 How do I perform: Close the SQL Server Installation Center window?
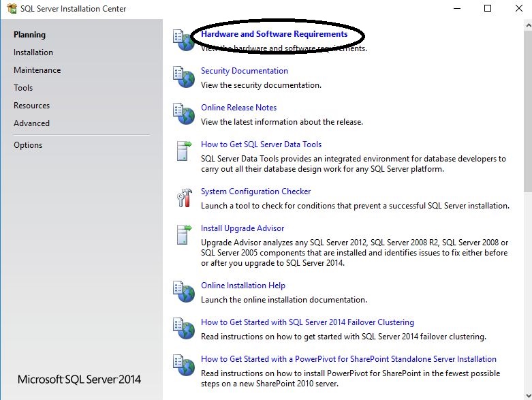(519, 8)
